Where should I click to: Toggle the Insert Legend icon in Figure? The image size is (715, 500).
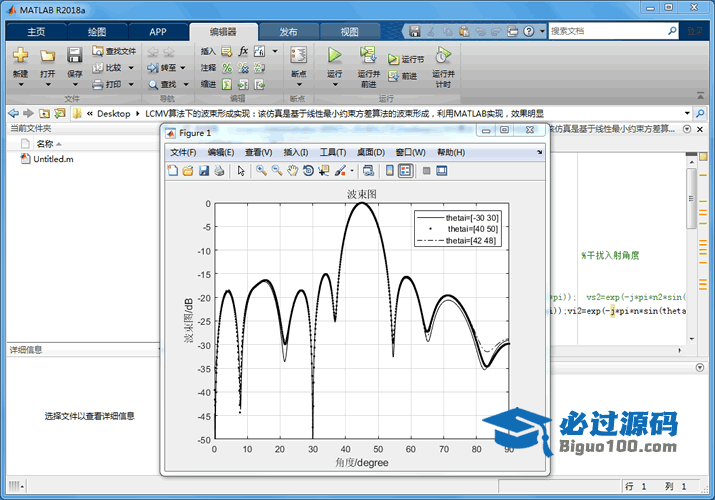(405, 171)
